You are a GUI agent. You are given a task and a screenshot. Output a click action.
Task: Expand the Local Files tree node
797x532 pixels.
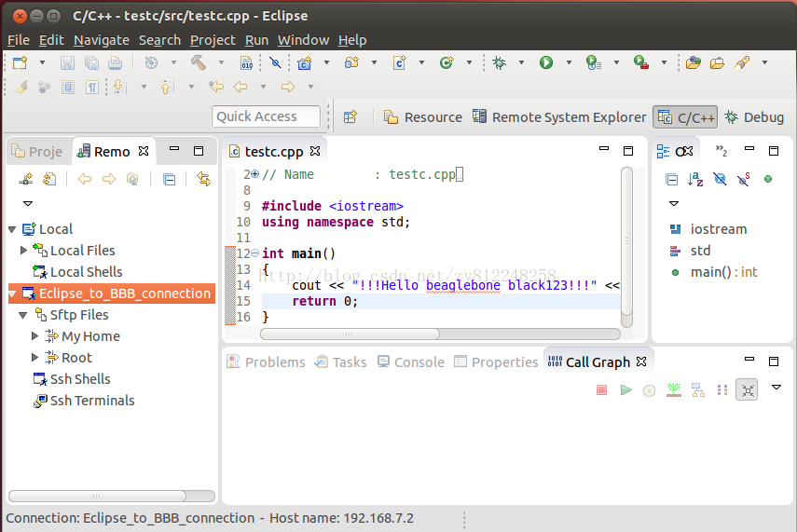pos(24,250)
